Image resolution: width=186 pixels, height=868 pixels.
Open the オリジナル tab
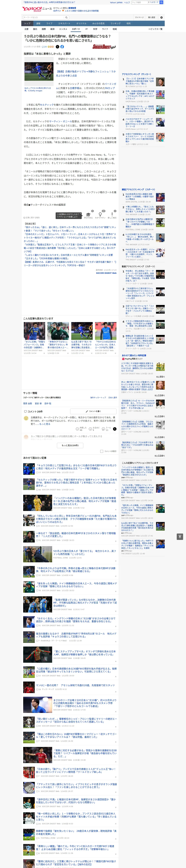pyautogui.click(x=81, y=23)
